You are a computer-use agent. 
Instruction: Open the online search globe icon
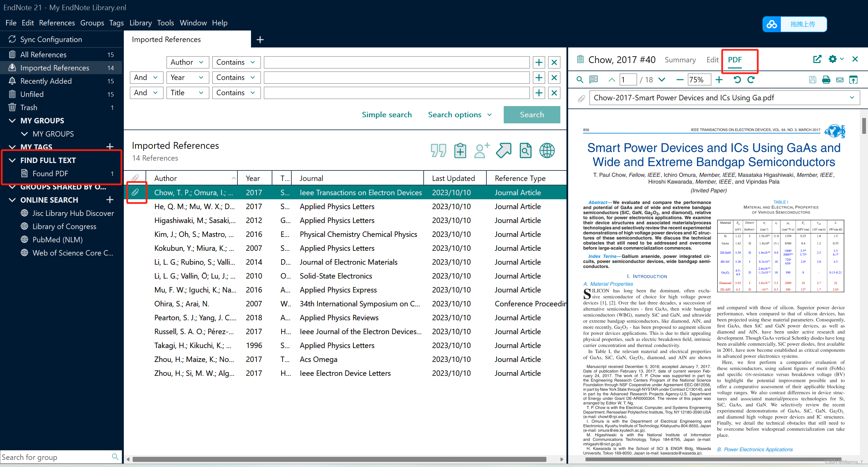coord(547,150)
